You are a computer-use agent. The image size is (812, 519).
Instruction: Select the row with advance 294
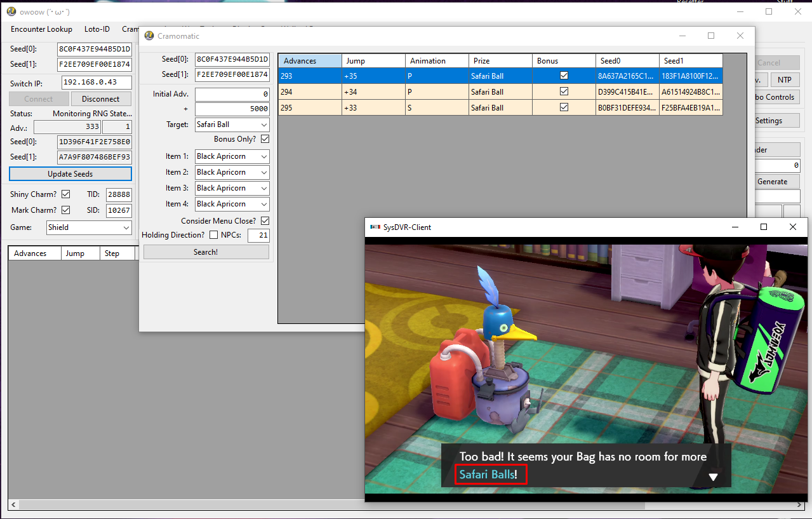pyautogui.click(x=500, y=91)
